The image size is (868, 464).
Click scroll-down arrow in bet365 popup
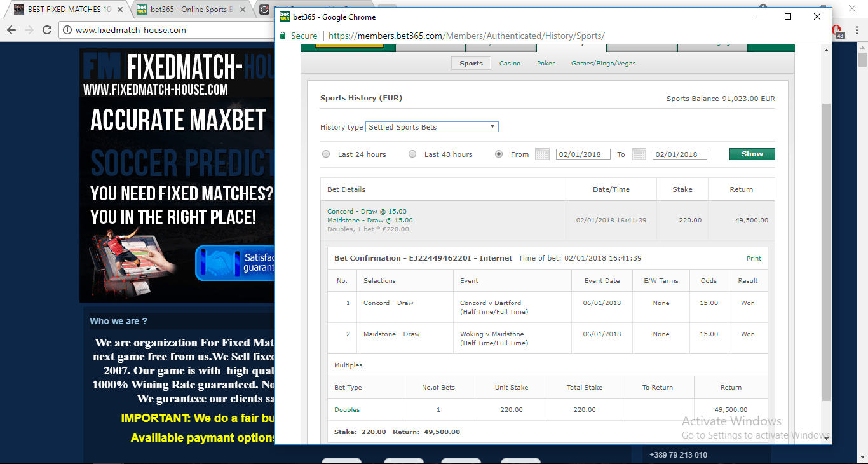coord(826,438)
